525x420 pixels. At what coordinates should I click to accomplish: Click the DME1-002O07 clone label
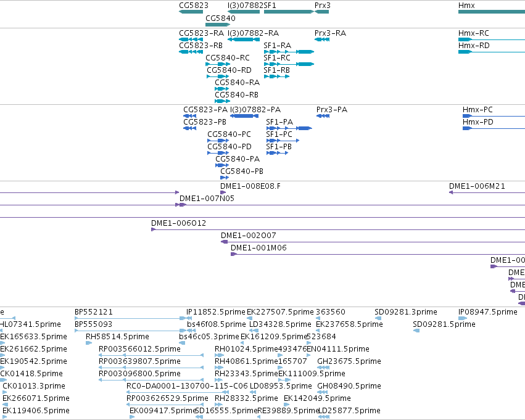(249, 236)
